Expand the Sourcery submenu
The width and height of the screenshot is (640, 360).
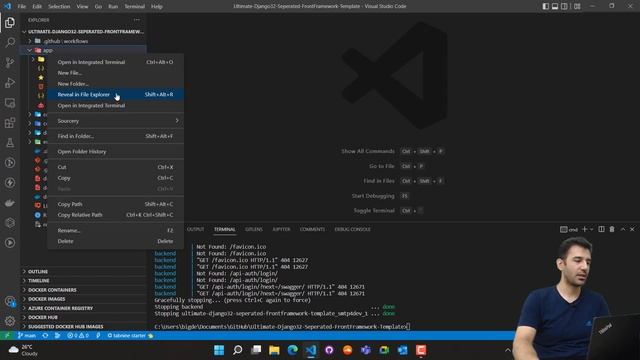click(116, 121)
